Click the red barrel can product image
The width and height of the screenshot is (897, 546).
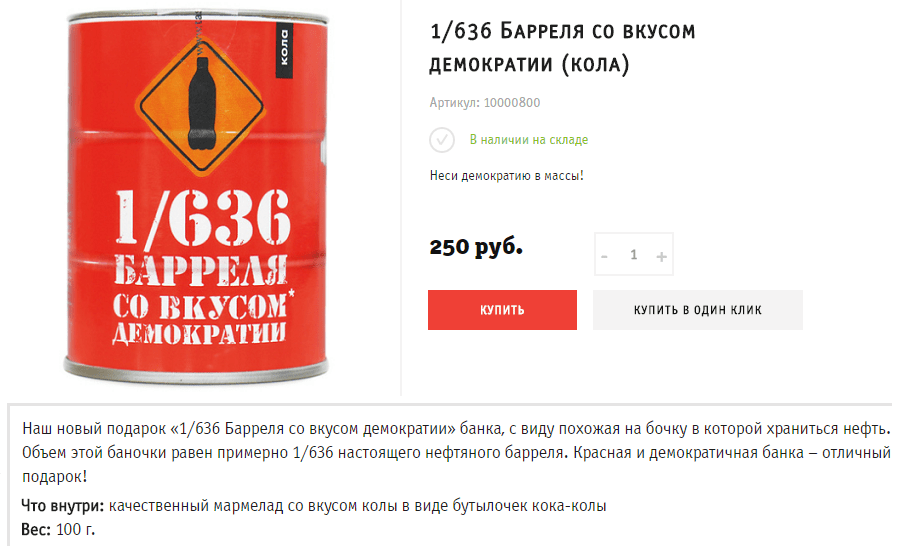pyautogui.click(x=197, y=196)
